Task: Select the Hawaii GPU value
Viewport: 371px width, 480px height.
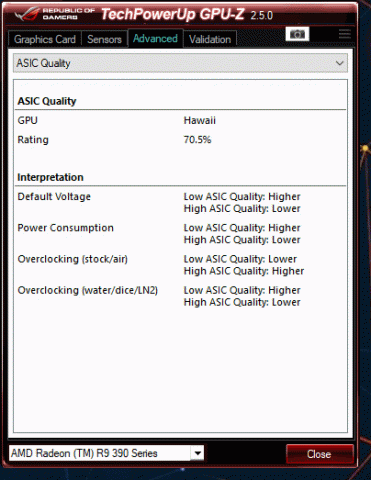Action: tap(200, 120)
